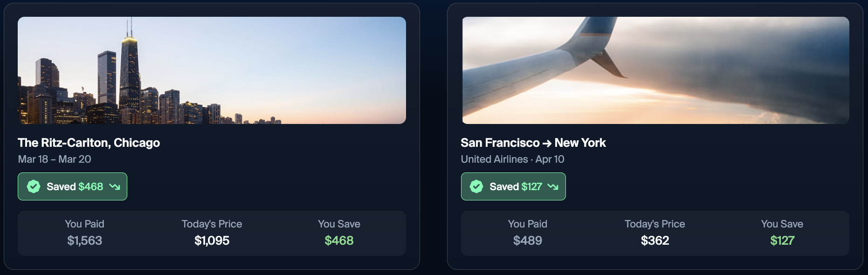This screenshot has height=275, width=868.
Task: Select the Mar 18 – Mar 20 date range
Action: click(55, 159)
